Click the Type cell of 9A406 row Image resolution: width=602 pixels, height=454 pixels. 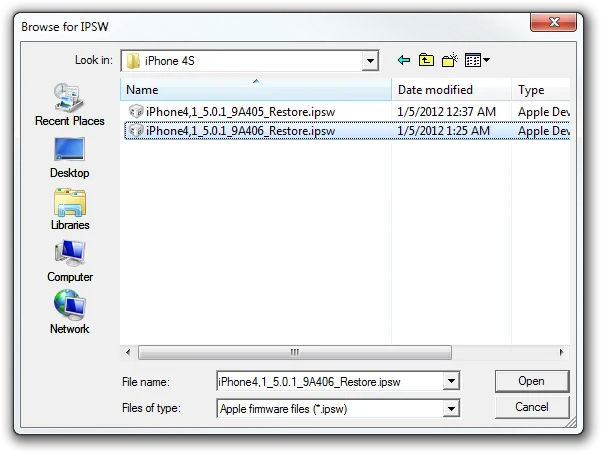pos(544,131)
